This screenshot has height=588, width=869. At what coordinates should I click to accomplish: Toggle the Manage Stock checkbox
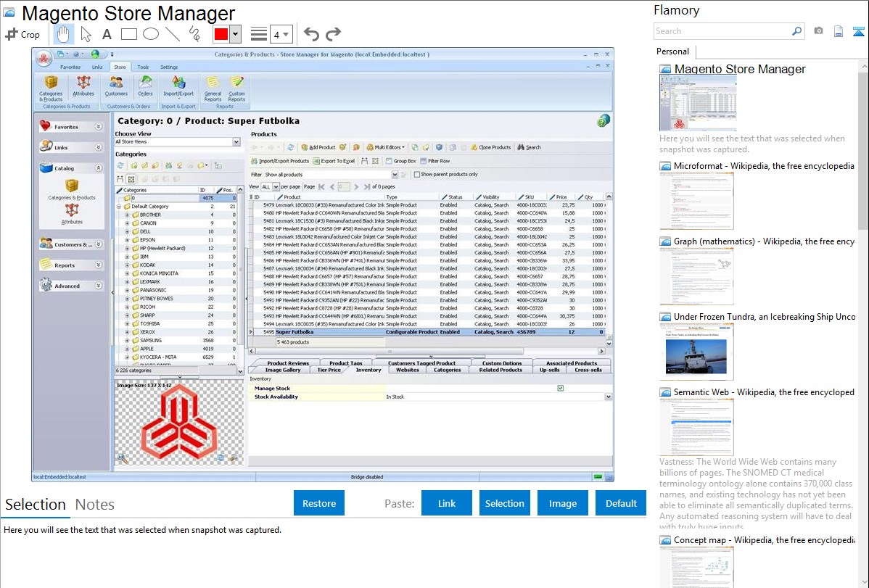click(560, 388)
